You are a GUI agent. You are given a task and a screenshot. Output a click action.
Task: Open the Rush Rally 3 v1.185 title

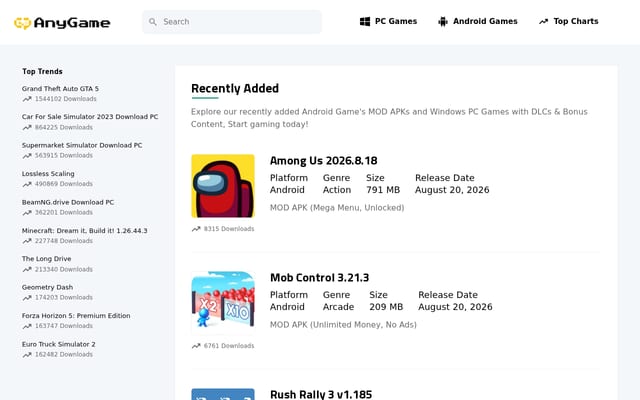coord(321,394)
